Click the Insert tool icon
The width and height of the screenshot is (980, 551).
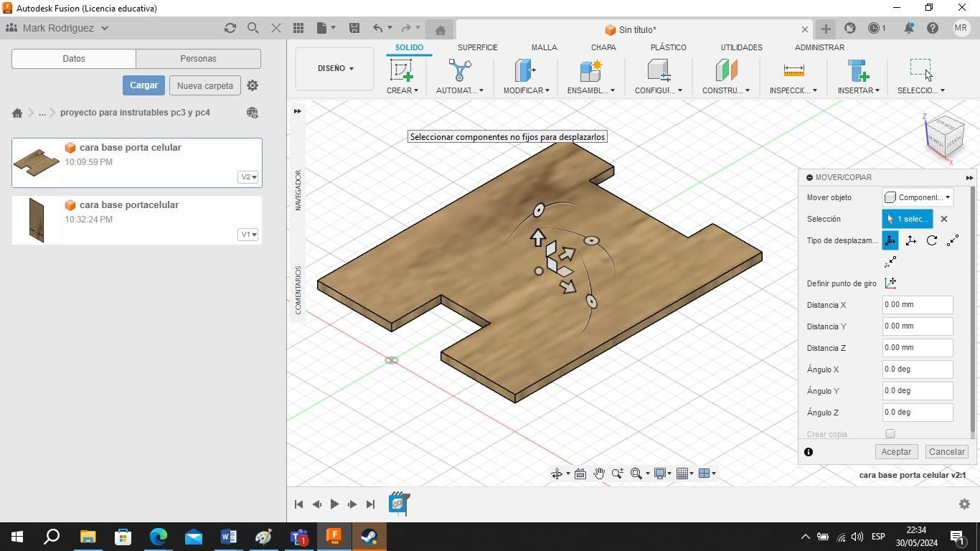858,70
